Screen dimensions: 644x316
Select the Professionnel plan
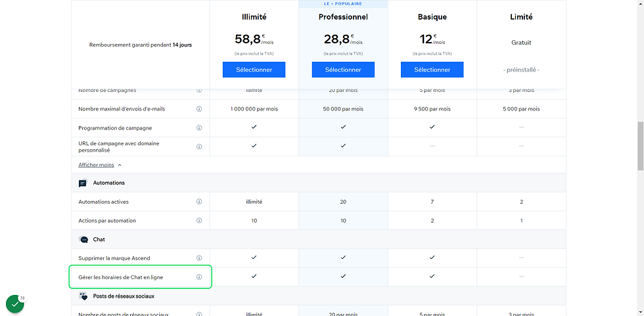343,70
